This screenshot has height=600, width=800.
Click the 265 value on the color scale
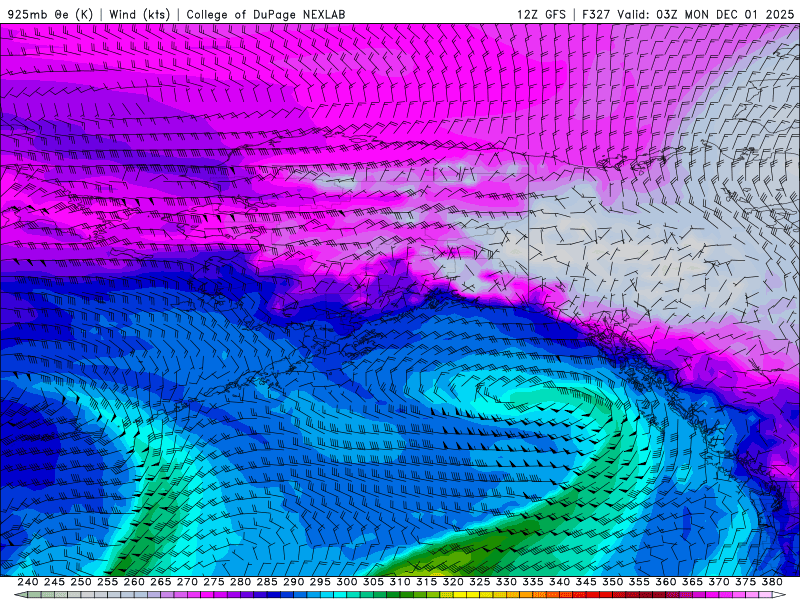(160, 582)
